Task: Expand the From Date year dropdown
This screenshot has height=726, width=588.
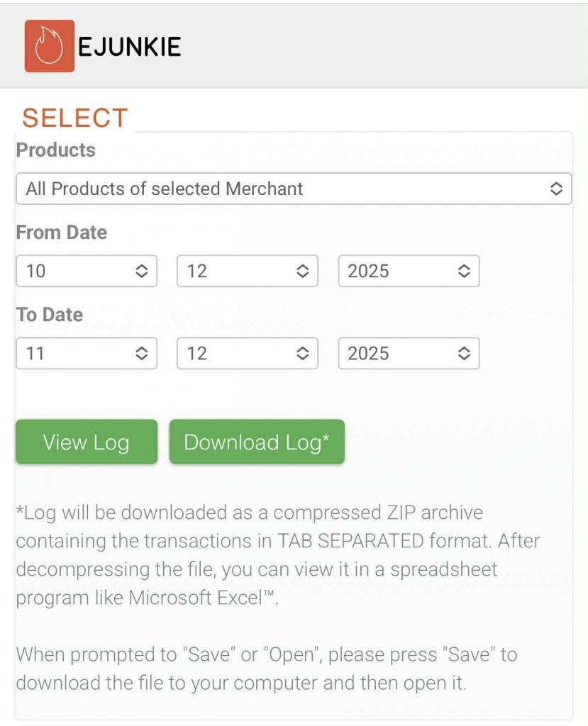Action: [x=408, y=271]
